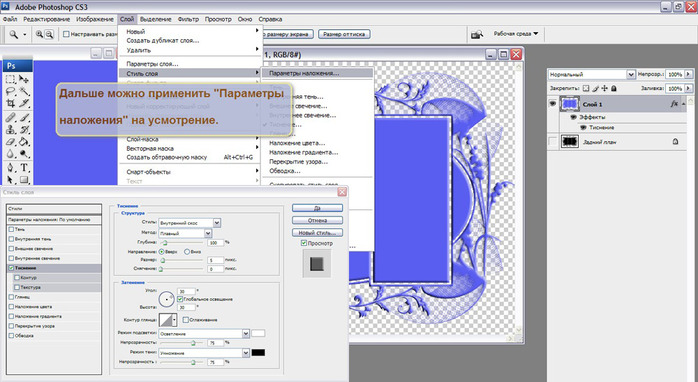Select the Pen tool
This screenshot has height=382, width=698.
pyautogui.click(x=10, y=168)
